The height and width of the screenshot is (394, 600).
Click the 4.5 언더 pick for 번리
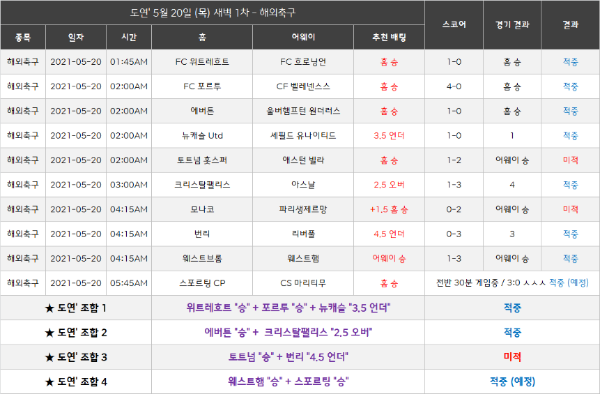pyautogui.click(x=389, y=234)
